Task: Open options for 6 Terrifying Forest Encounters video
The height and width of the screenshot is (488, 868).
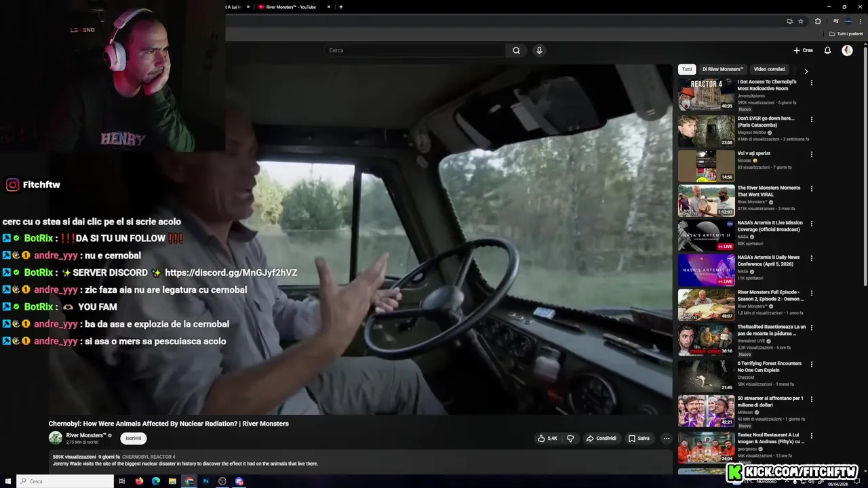Action: pyautogui.click(x=812, y=365)
